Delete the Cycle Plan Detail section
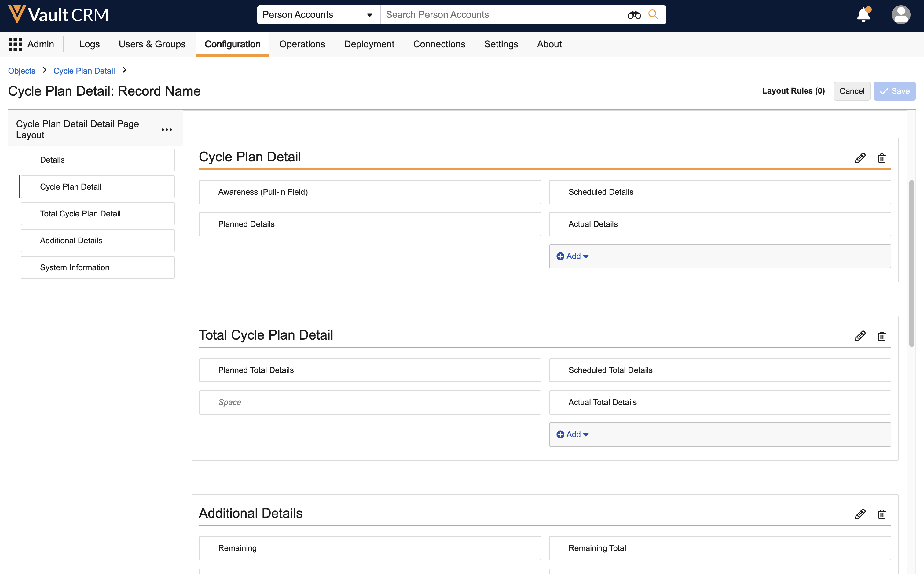The image size is (924, 575). tap(882, 158)
